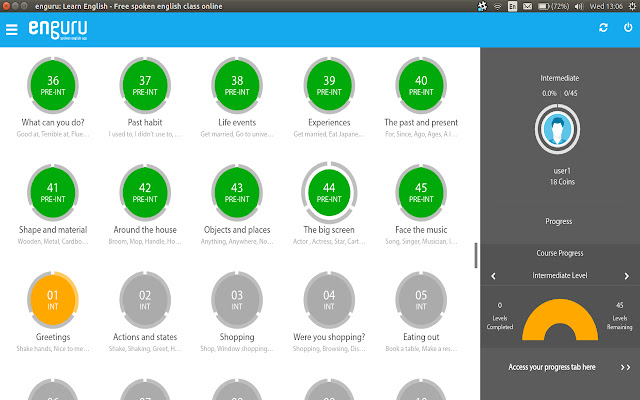Click the lesson list scrollbar thumb
Screen dimensions: 640x400
click(476, 256)
